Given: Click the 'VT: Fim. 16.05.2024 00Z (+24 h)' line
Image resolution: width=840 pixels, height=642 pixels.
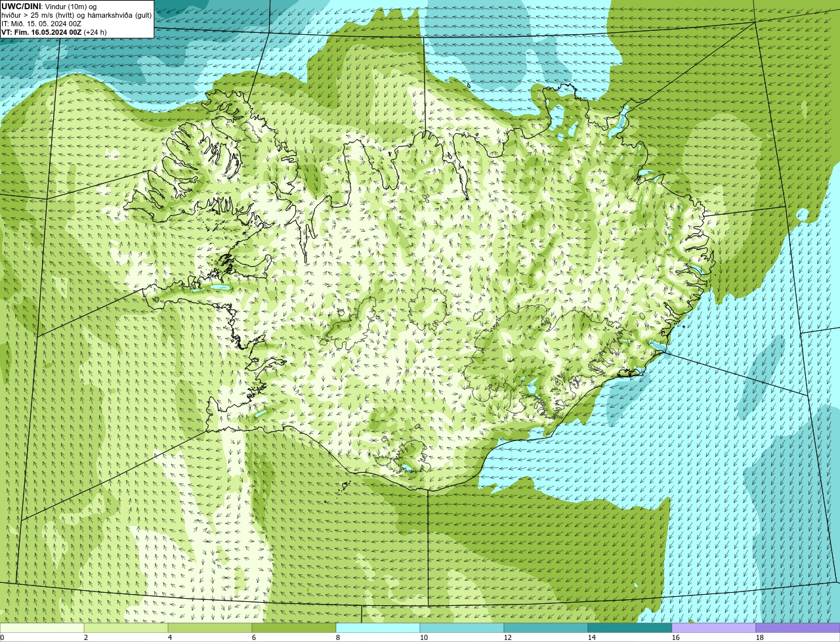Looking at the screenshot, I should [x=54, y=32].
